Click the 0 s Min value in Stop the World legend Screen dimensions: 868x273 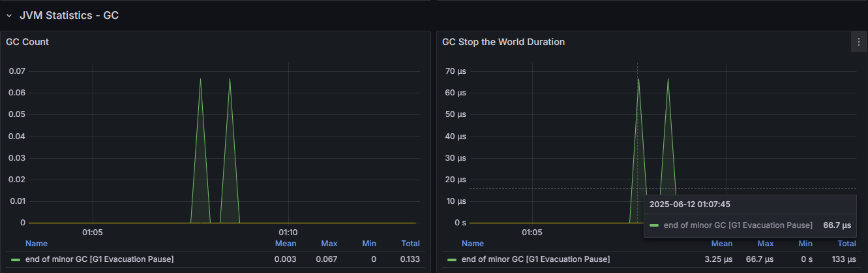(x=805, y=259)
